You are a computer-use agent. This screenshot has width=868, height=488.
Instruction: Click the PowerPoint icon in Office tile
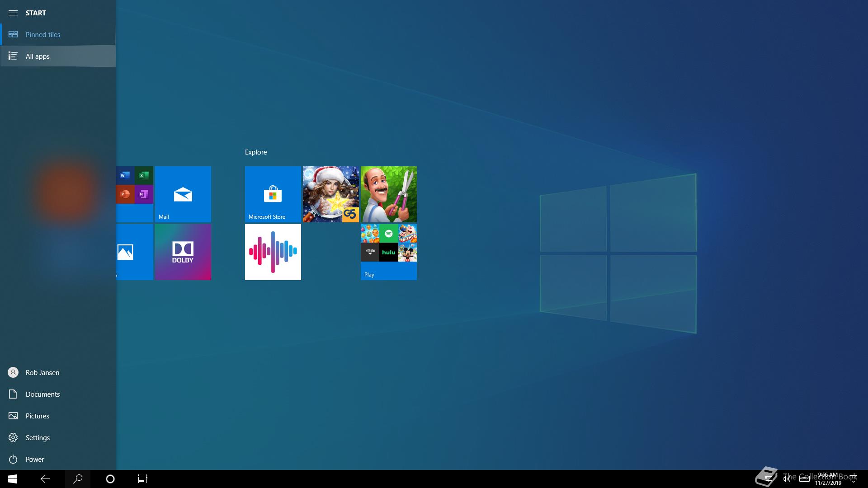125,194
